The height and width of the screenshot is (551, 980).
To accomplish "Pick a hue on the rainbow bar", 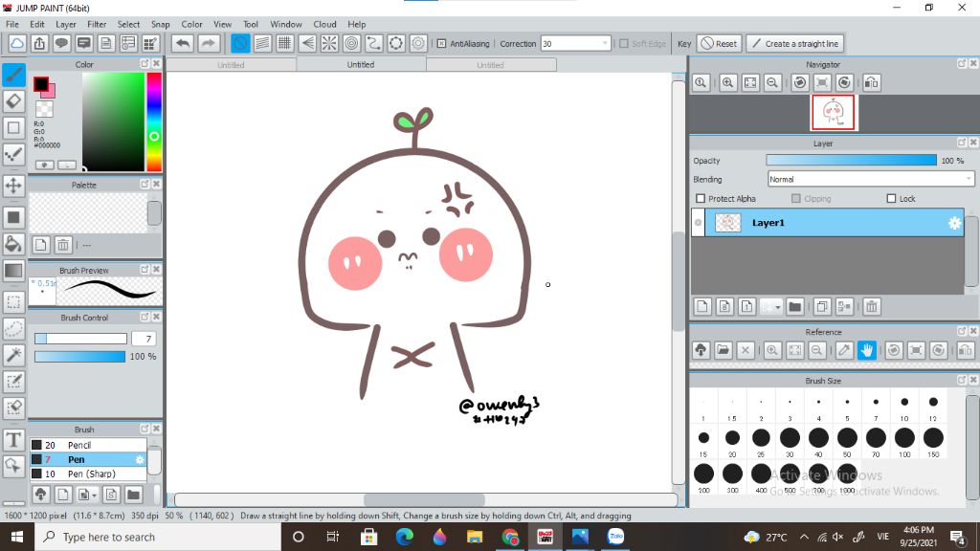I will [154, 121].
